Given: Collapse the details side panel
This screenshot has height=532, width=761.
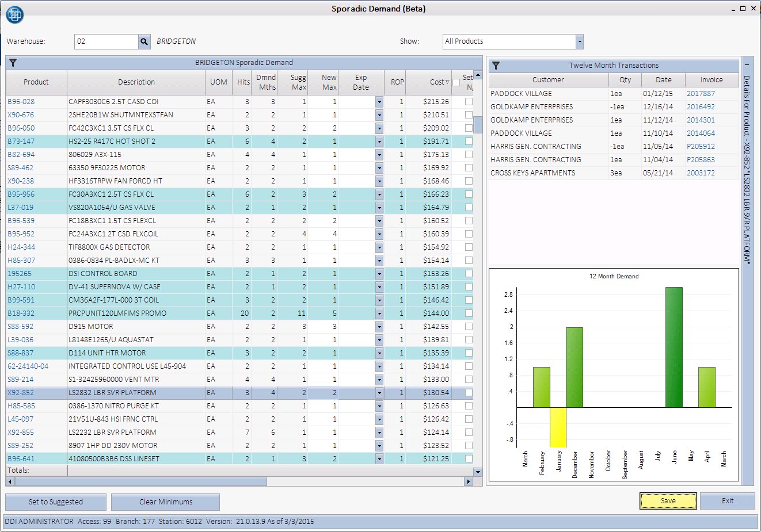Looking at the screenshot, I should pyautogui.click(x=747, y=66).
